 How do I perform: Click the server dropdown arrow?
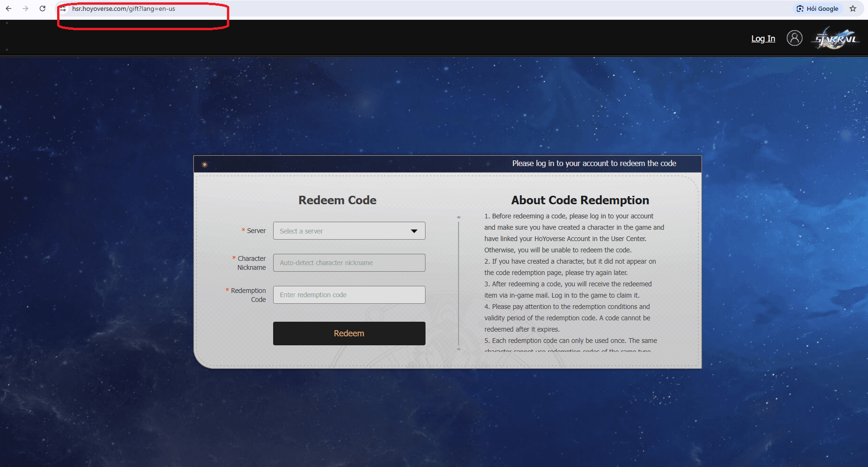pos(414,231)
